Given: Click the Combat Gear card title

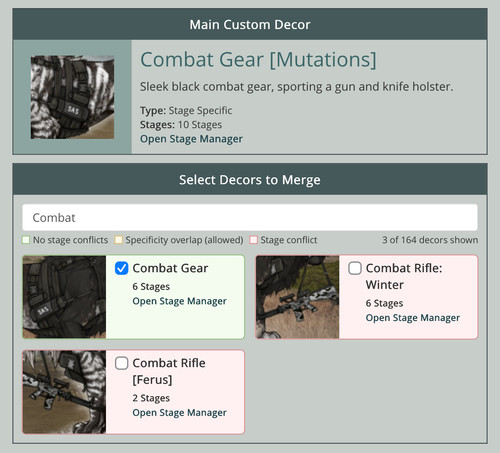Looking at the screenshot, I should pyautogui.click(x=170, y=268).
